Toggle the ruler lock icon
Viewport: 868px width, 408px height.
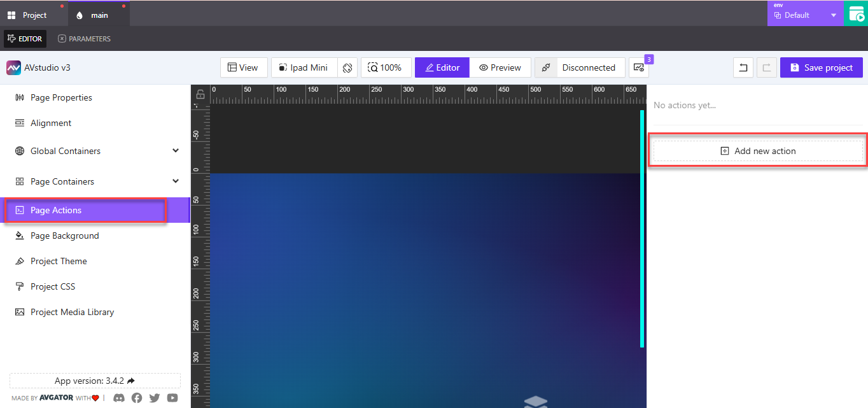(x=200, y=93)
